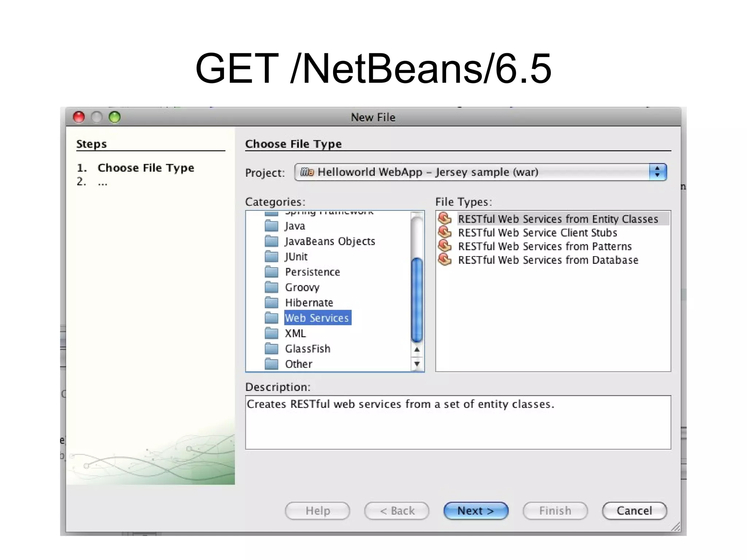Open the Project dropdown list
Screen dimensions: 747x560
click(x=474, y=172)
